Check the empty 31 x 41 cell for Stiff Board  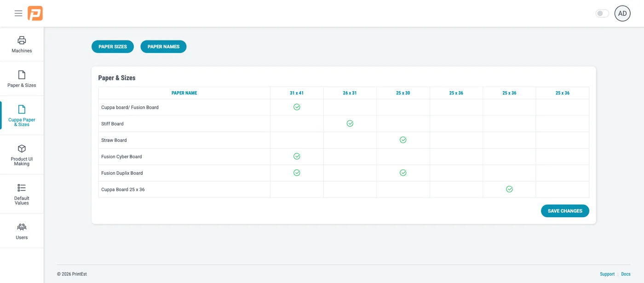[x=297, y=123]
